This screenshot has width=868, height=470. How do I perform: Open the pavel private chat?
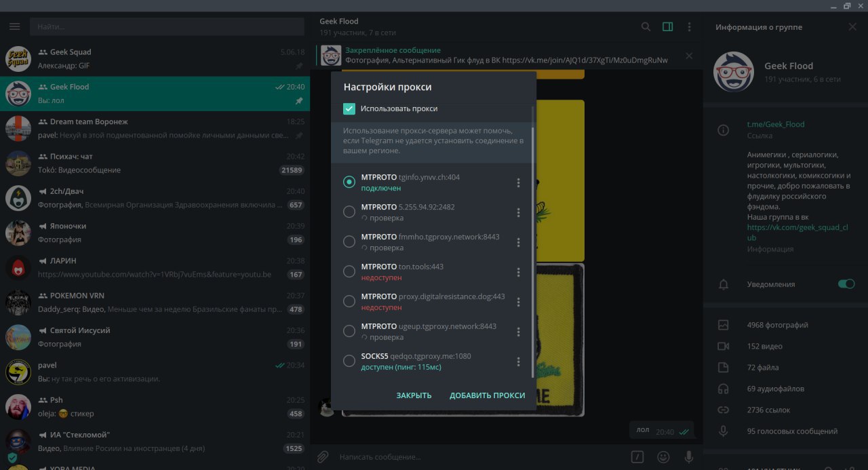coord(155,372)
